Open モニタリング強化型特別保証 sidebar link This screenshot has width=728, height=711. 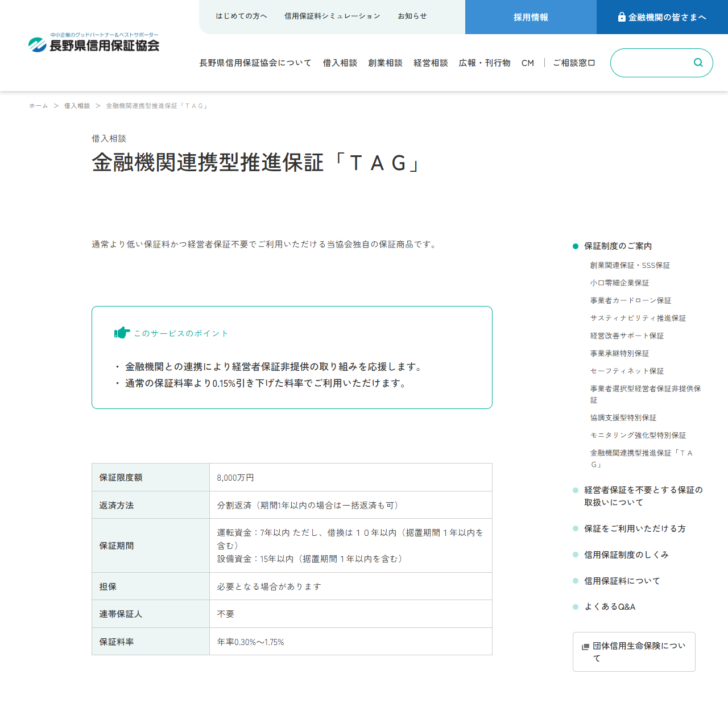[x=638, y=435]
